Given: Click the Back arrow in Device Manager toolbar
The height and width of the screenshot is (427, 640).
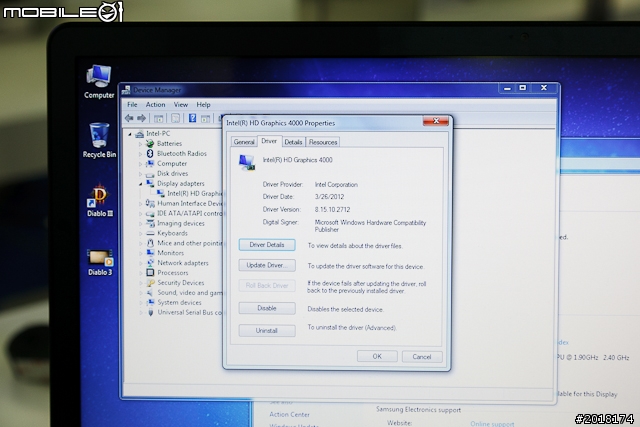Looking at the screenshot, I should [129, 118].
